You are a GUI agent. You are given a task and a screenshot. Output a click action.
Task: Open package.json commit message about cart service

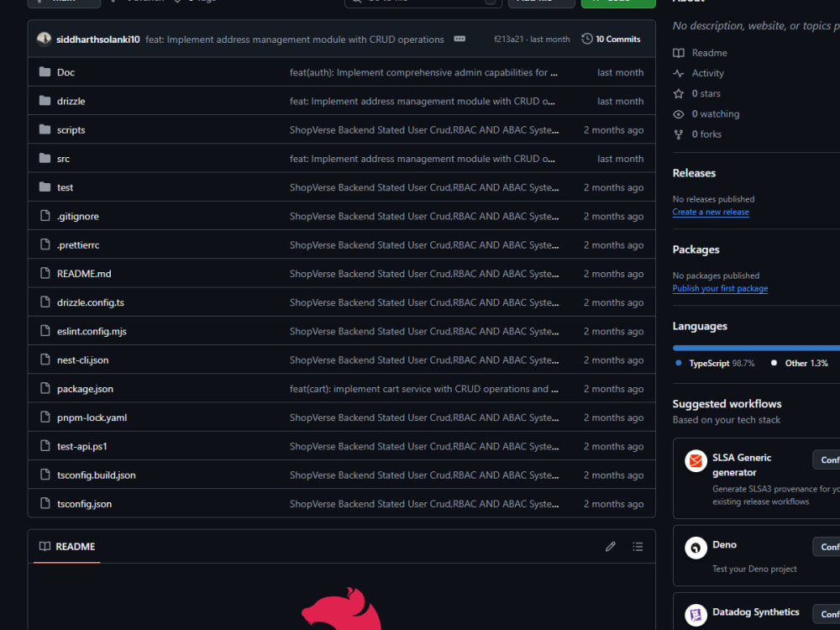(x=423, y=389)
